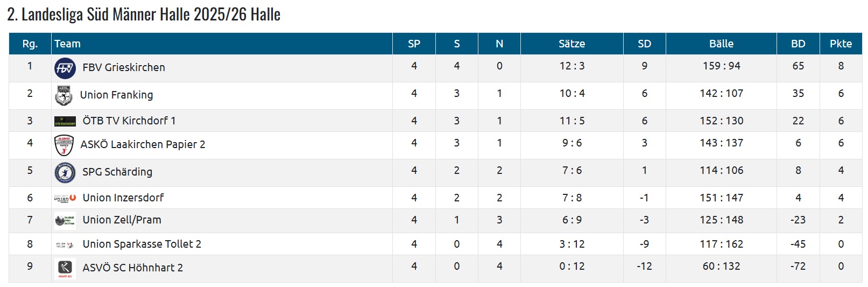Viewport: 868px width, 287px height.
Task: Open the FBV Grieskirchen team link
Action: (x=124, y=68)
